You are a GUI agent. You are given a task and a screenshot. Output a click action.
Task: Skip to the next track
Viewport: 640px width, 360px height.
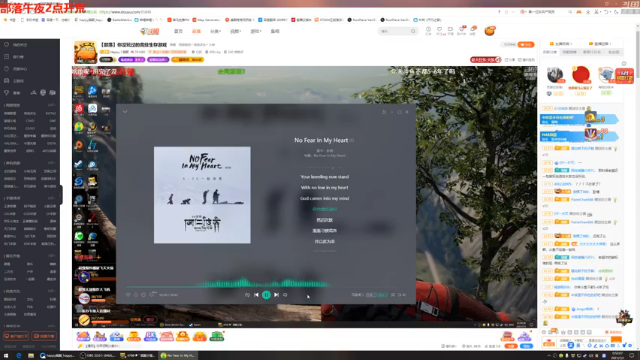pyautogui.click(x=276, y=295)
